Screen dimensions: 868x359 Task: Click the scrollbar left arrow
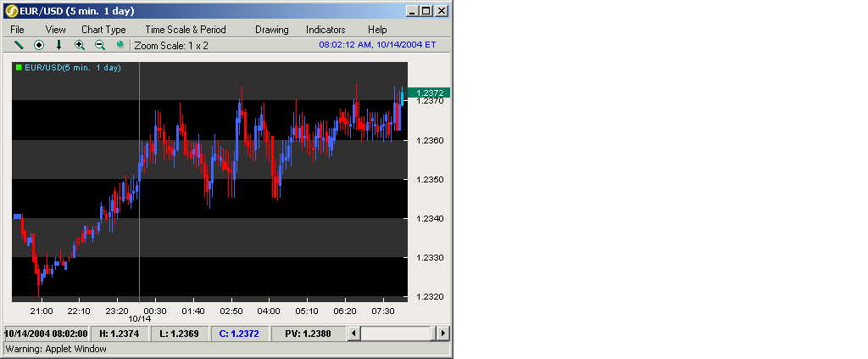pos(353,334)
